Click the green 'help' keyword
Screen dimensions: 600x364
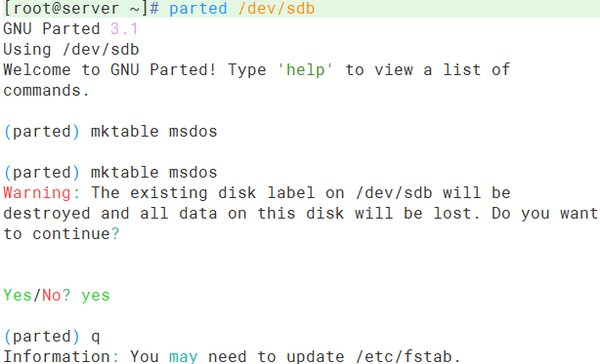(x=305, y=70)
